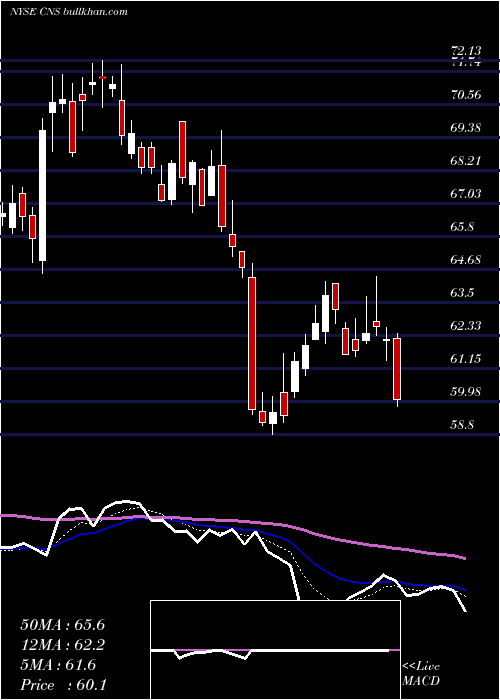Select the 69.38 price axis label
Image resolution: width=500 pixels, height=700 pixels.
click(466, 127)
